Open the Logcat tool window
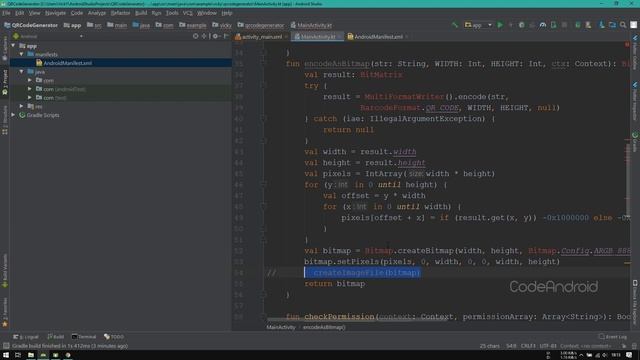The height and width of the screenshot is (360, 640). 25,337
